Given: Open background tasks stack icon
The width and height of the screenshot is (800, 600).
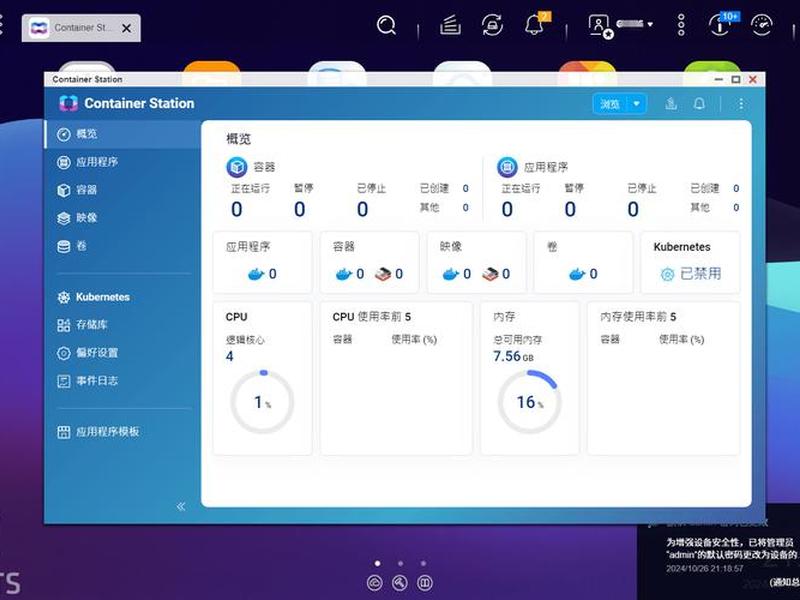Looking at the screenshot, I should click(450, 24).
